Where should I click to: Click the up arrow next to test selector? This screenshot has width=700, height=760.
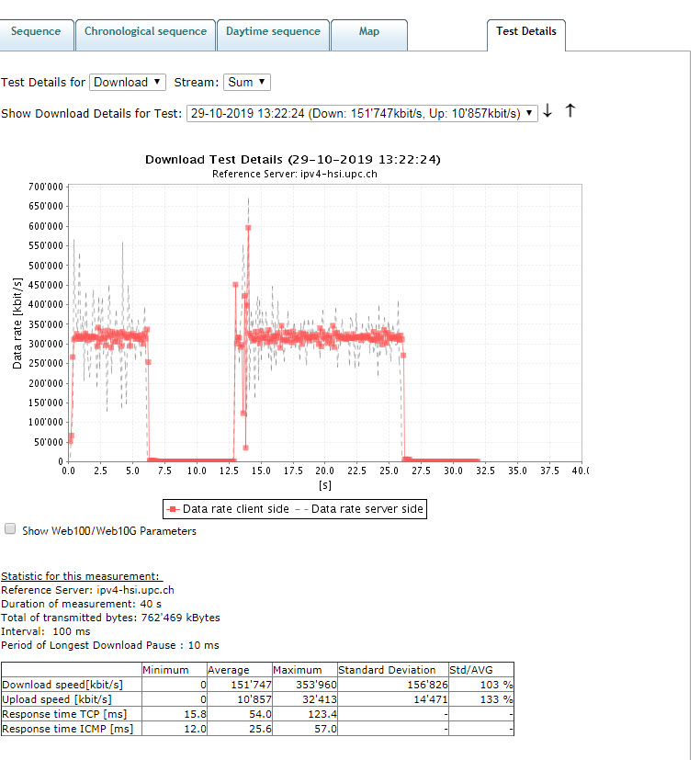[570, 111]
